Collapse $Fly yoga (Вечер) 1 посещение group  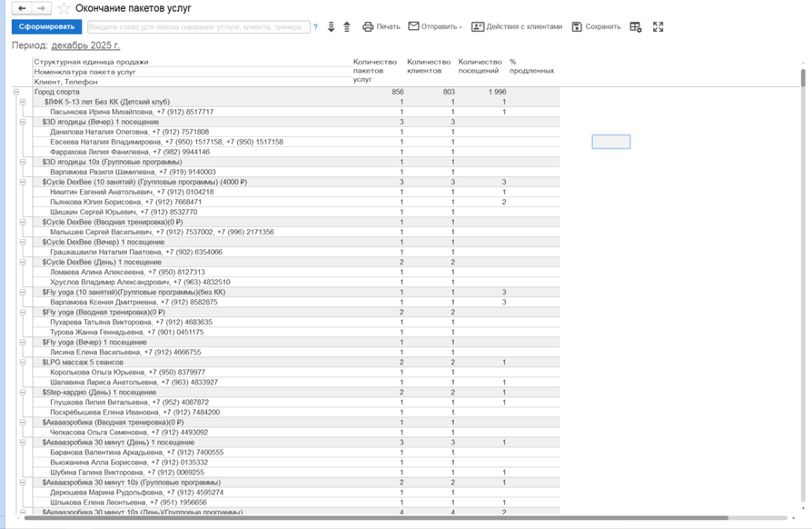[x=23, y=343]
